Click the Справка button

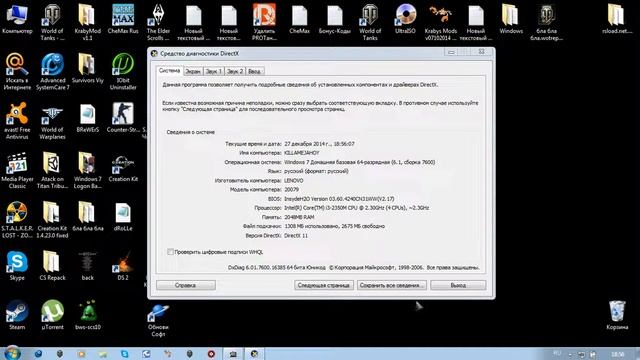[x=186, y=285]
